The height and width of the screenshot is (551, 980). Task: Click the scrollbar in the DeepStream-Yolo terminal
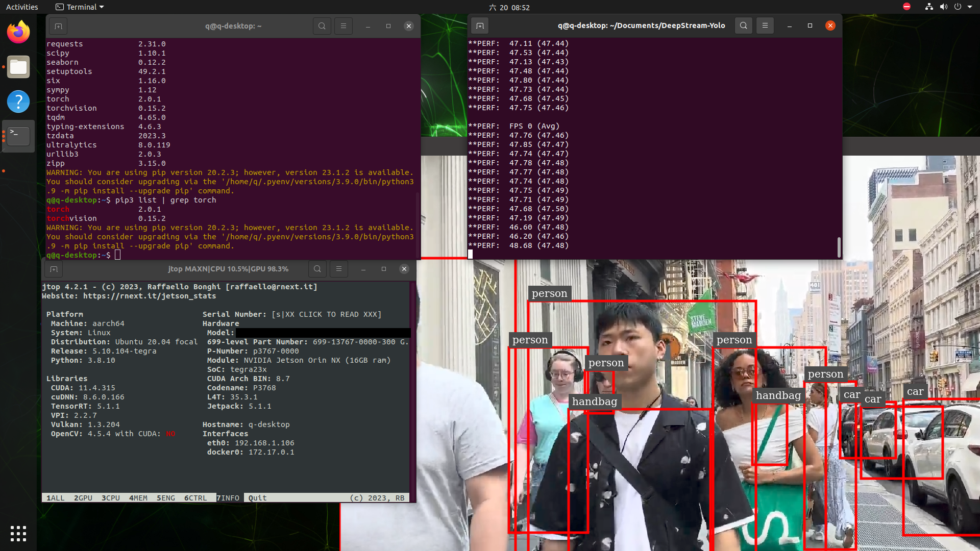click(839, 247)
